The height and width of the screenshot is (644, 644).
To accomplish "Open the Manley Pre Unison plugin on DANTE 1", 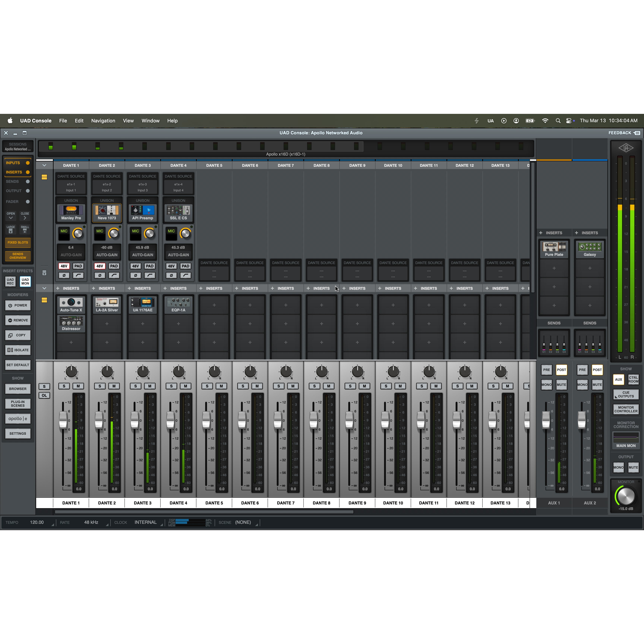I will pyautogui.click(x=71, y=213).
